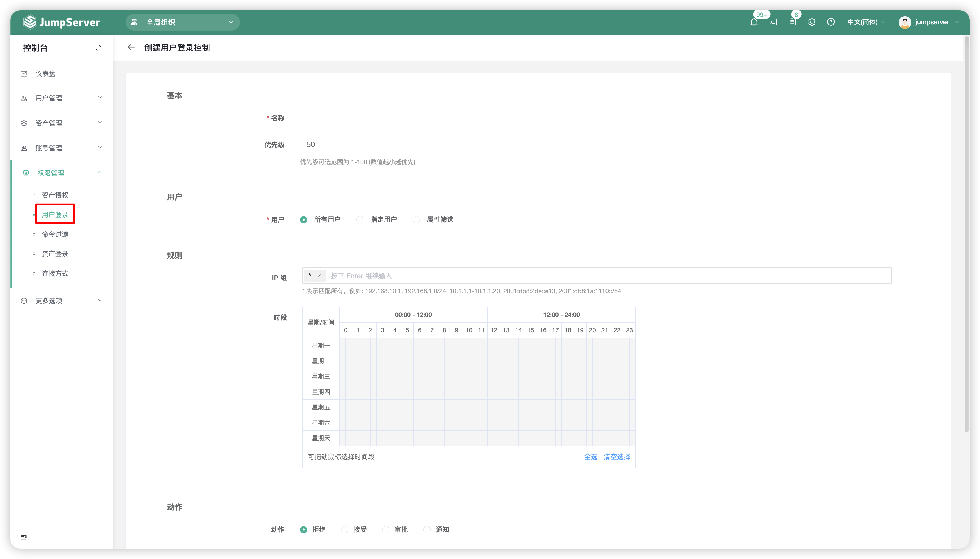Viewport: 980px width, 559px height.
Task: Click the permission management shield icon
Action: pyautogui.click(x=26, y=173)
